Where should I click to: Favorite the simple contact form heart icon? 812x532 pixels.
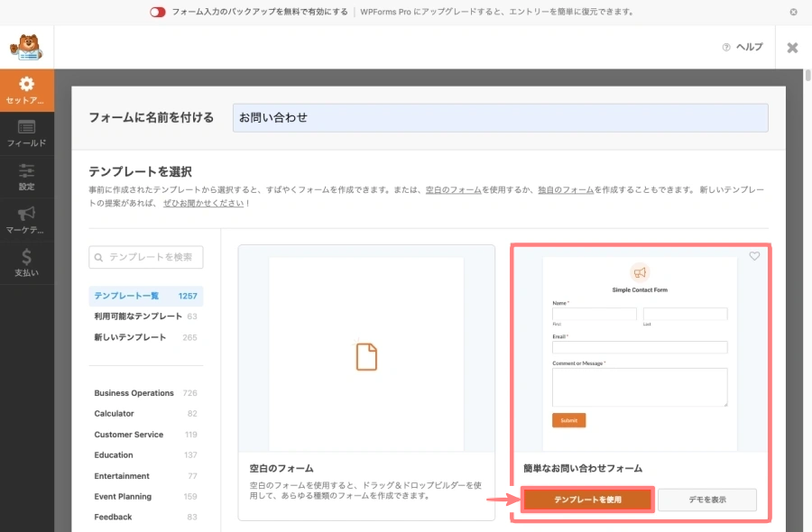[754, 256]
